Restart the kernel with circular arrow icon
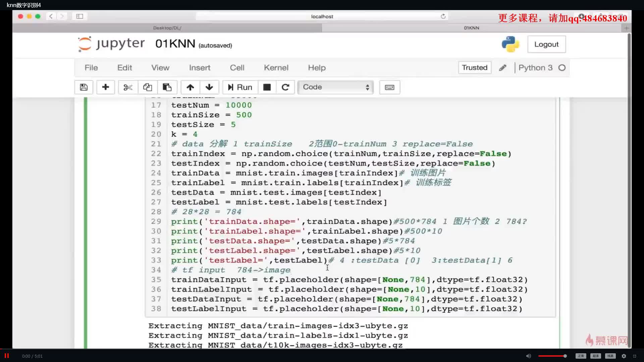 click(285, 87)
